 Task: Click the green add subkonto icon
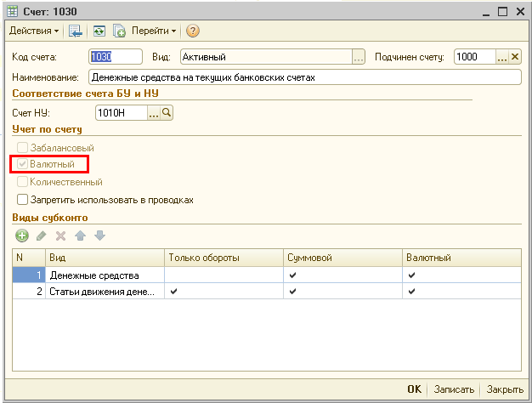[22, 236]
